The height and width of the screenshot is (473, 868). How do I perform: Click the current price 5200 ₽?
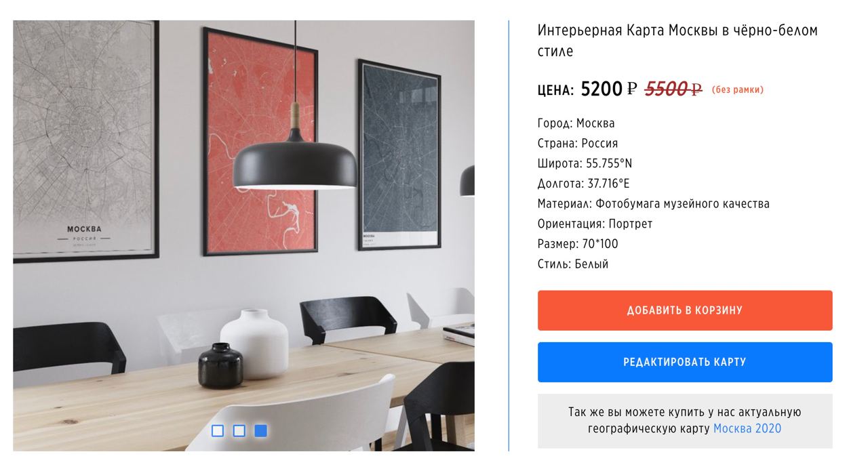click(609, 89)
